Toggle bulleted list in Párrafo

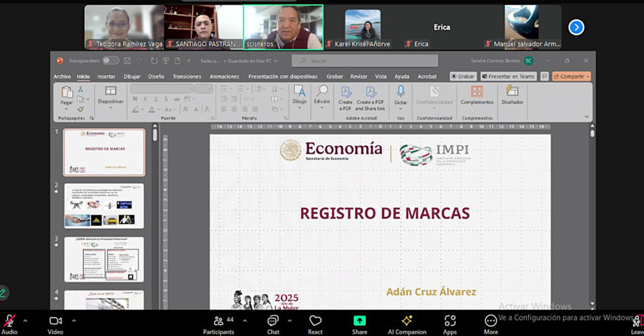[x=224, y=89]
